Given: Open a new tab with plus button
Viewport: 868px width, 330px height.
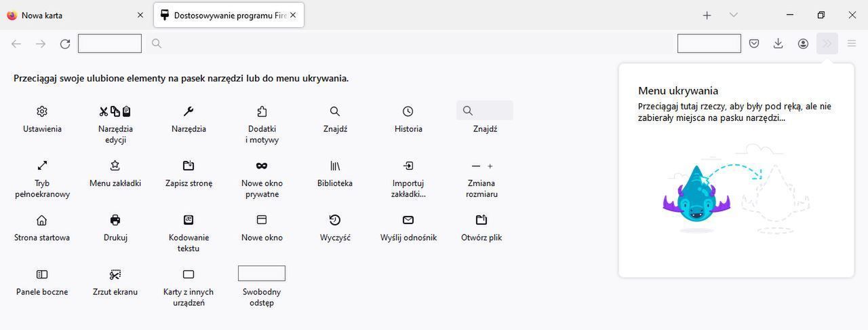Looking at the screenshot, I should pos(707,15).
